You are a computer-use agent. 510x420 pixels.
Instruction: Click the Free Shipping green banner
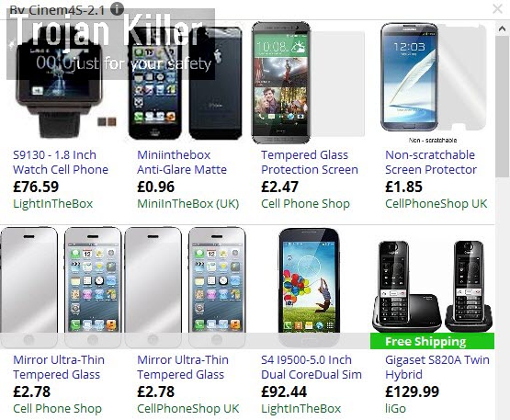point(432,341)
